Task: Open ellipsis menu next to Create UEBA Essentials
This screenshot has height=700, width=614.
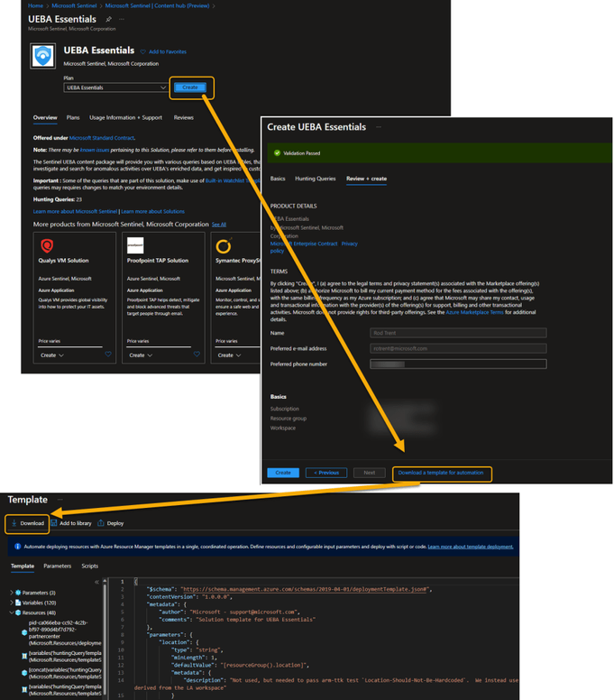Action: point(379,127)
